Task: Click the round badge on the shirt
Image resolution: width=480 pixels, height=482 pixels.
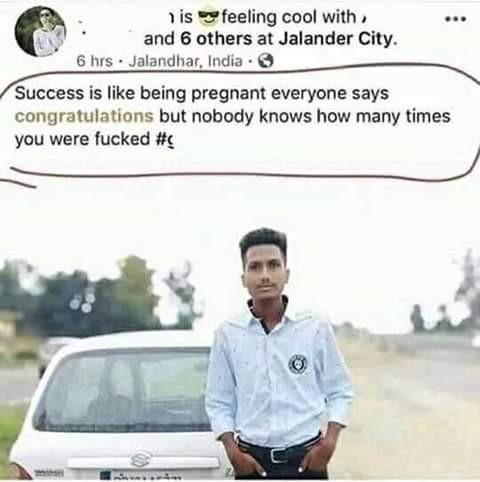Action: (297, 364)
